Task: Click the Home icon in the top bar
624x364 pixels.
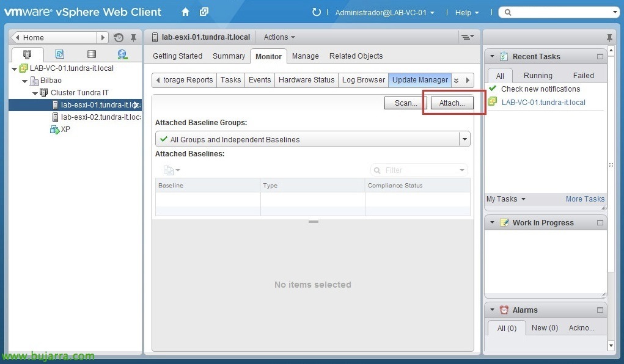Action: coord(185,11)
